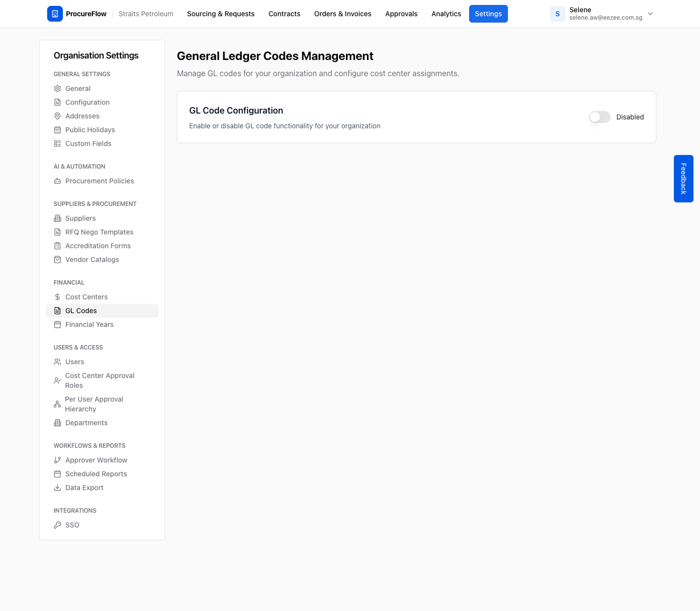The width and height of the screenshot is (700, 611).
Task: Click the download icon beside Data Export
Action: click(x=57, y=488)
